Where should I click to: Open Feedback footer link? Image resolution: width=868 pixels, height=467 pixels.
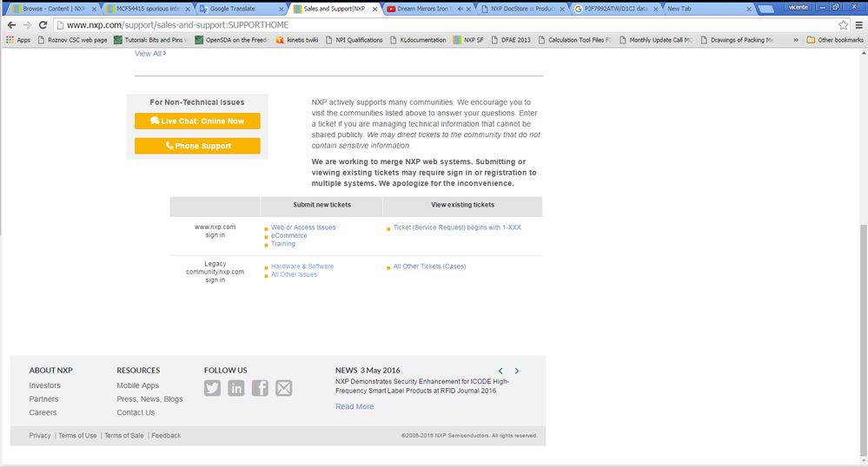click(x=166, y=436)
